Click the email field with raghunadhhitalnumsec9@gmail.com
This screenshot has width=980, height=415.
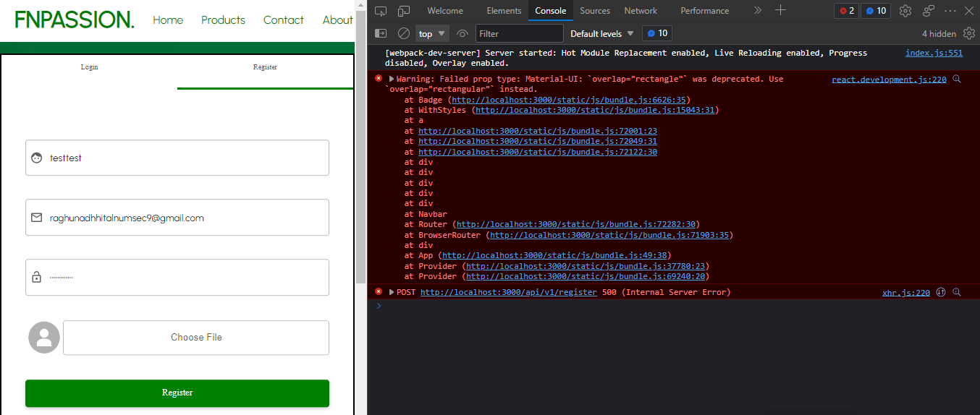pyautogui.click(x=177, y=218)
